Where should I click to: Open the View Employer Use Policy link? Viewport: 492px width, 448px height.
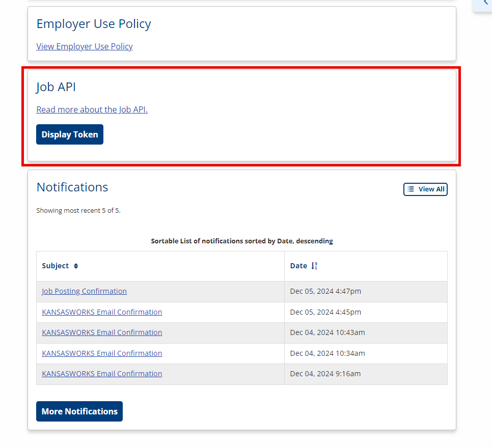coord(85,46)
